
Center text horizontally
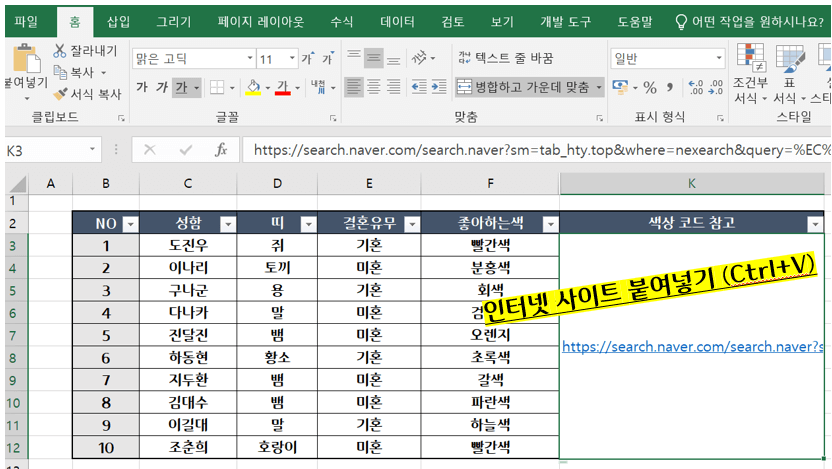374,87
